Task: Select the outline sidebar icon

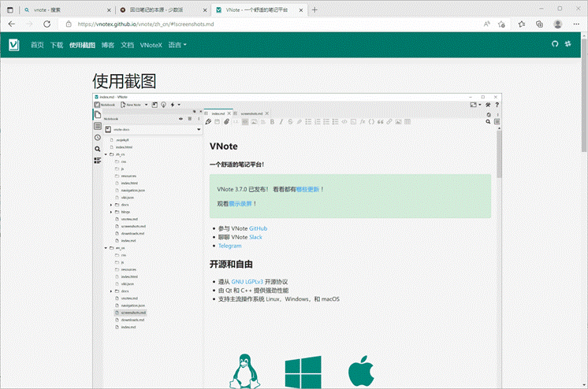Action: (x=98, y=161)
